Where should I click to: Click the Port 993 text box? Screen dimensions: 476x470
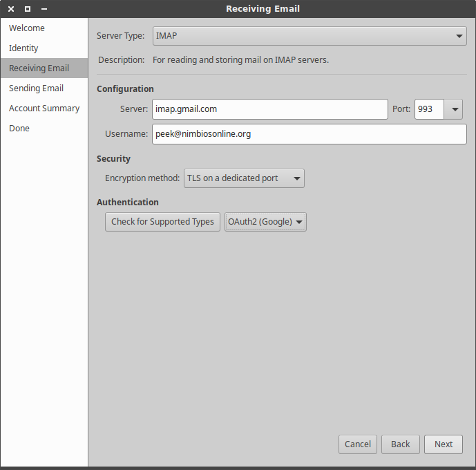[x=429, y=109]
